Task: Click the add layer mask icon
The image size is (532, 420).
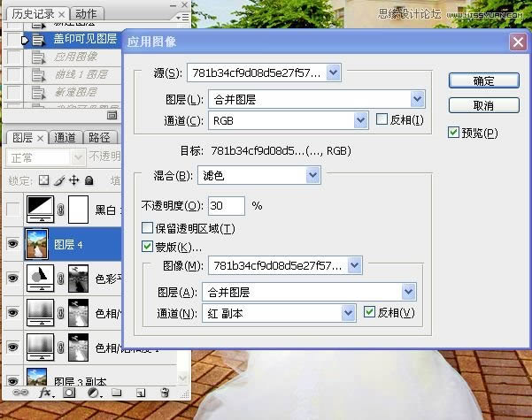Action: click(x=69, y=392)
